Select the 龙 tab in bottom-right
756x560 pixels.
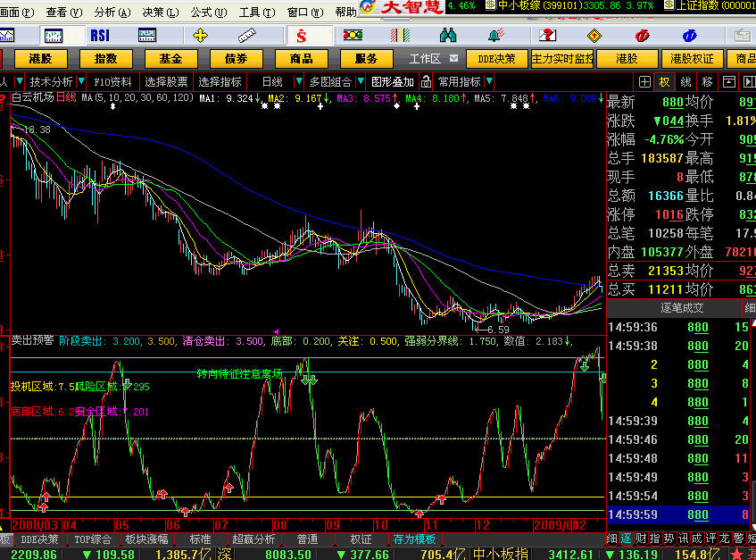point(725,539)
